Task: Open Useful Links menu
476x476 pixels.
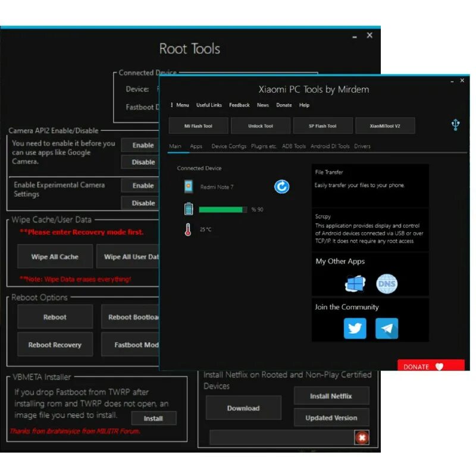Action: tap(209, 105)
